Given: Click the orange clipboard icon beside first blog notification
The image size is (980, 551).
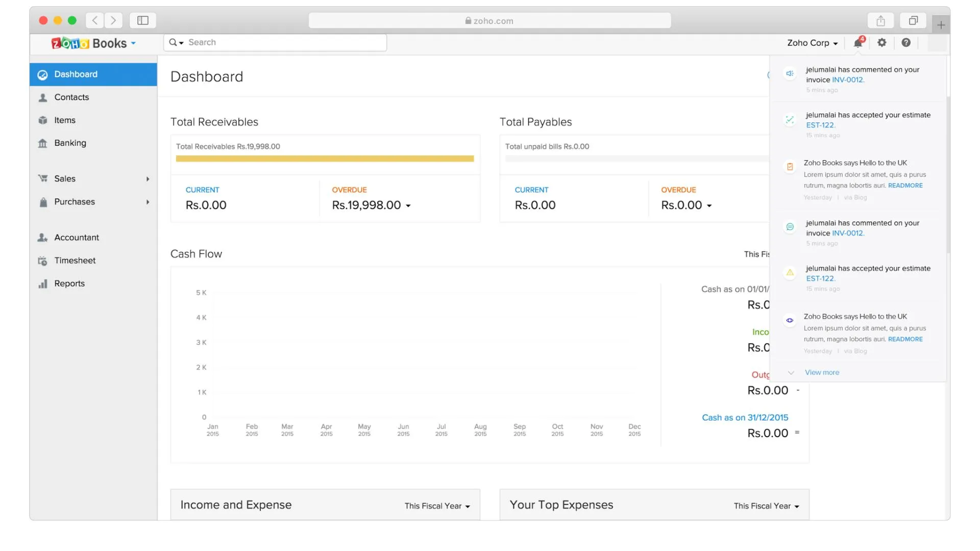Looking at the screenshot, I should [790, 167].
